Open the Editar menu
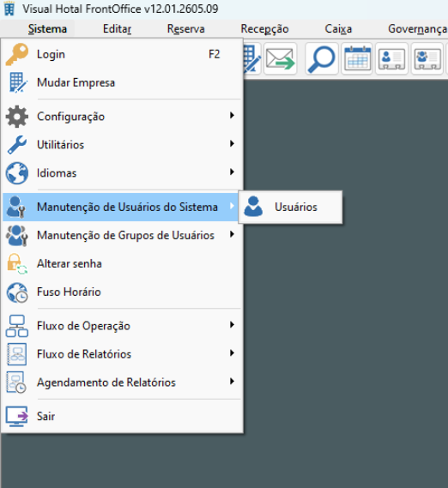This screenshot has height=488, width=448. click(x=117, y=29)
